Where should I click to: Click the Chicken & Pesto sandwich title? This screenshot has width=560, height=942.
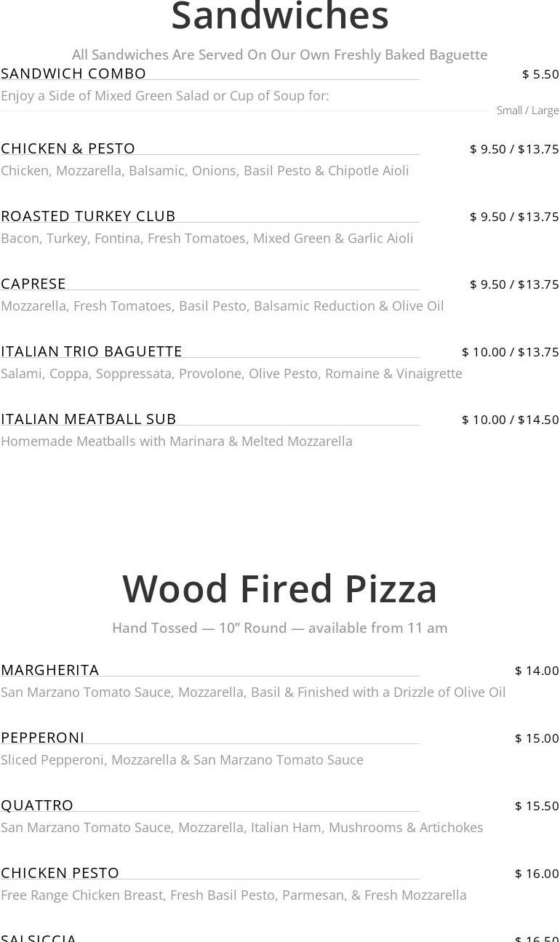click(68, 148)
